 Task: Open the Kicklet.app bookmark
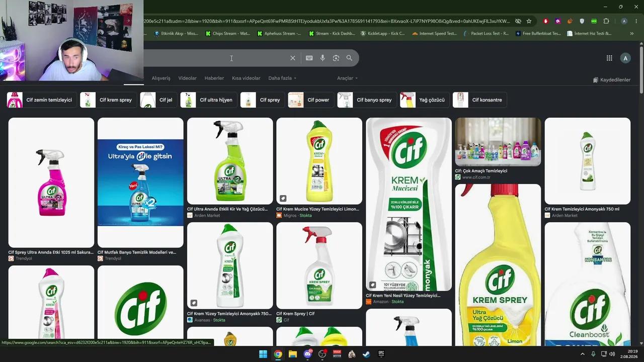383,34
